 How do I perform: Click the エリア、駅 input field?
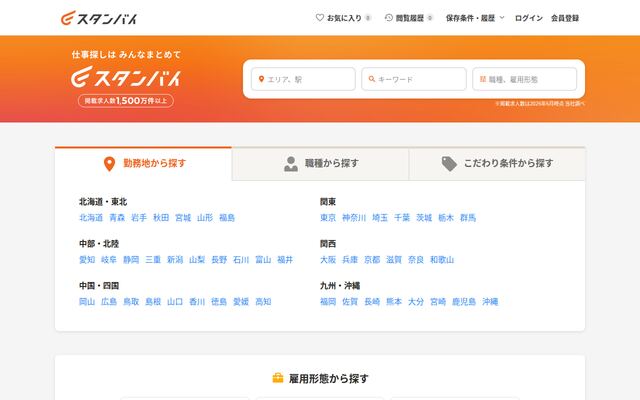click(303, 79)
